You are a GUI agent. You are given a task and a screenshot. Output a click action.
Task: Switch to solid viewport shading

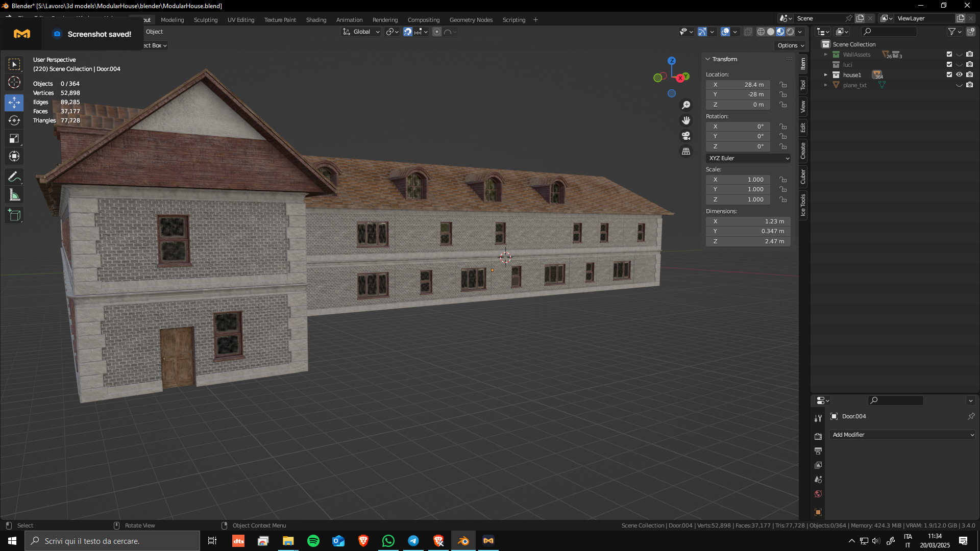coord(771,32)
